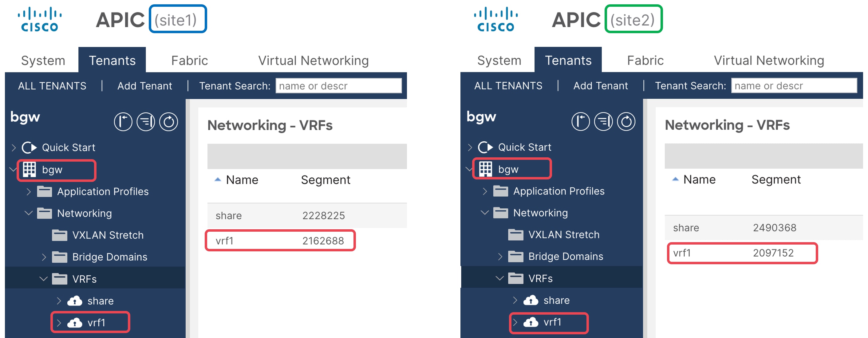Open Virtual Networking tab in site1 APIC
Viewport: 868px width, 338px height.
pyautogui.click(x=314, y=61)
